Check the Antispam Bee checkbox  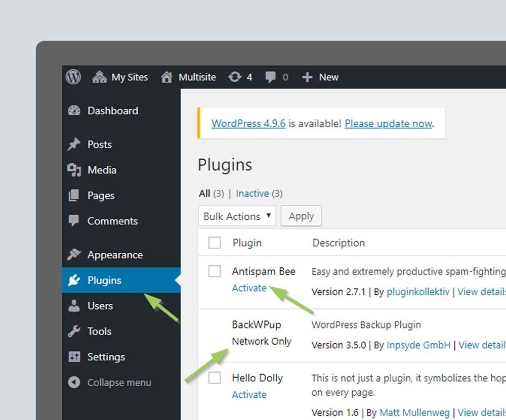(x=215, y=271)
